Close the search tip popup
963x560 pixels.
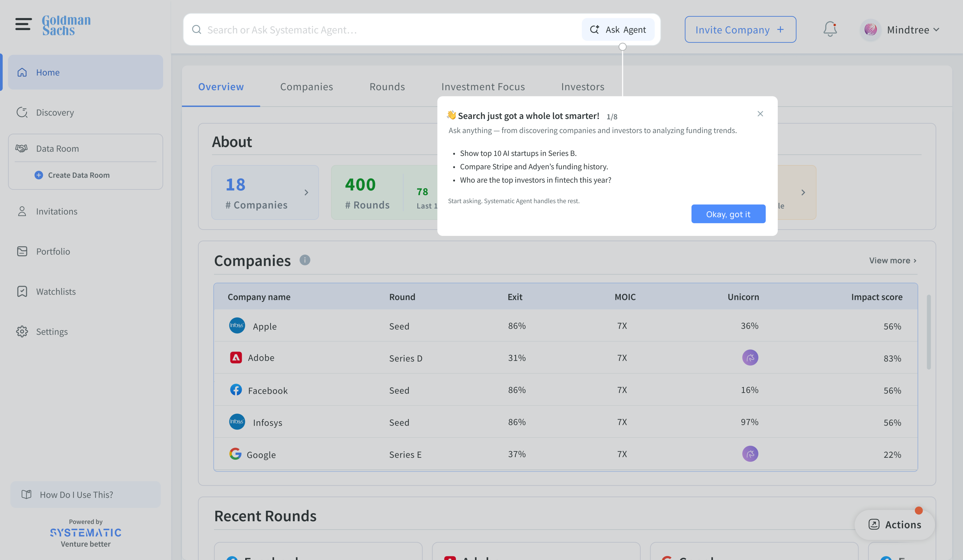click(x=760, y=114)
